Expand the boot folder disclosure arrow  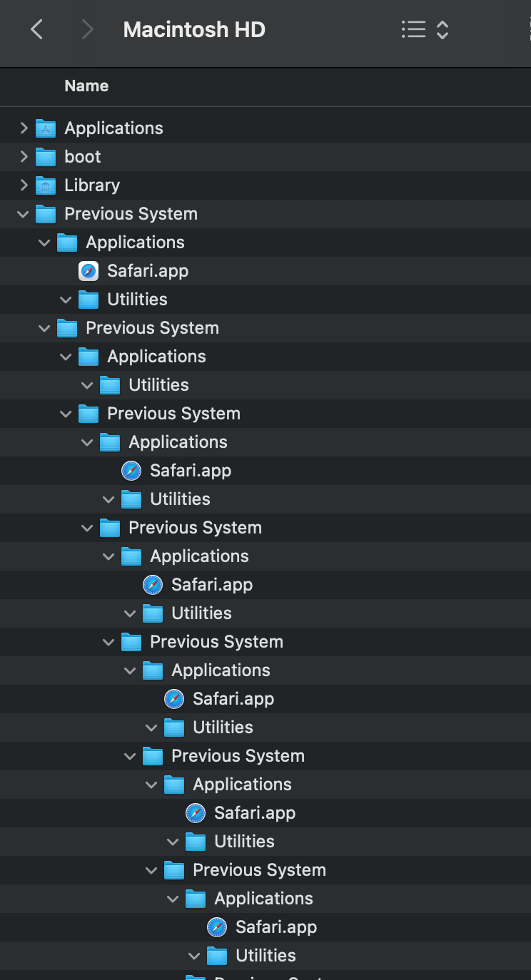(x=24, y=157)
